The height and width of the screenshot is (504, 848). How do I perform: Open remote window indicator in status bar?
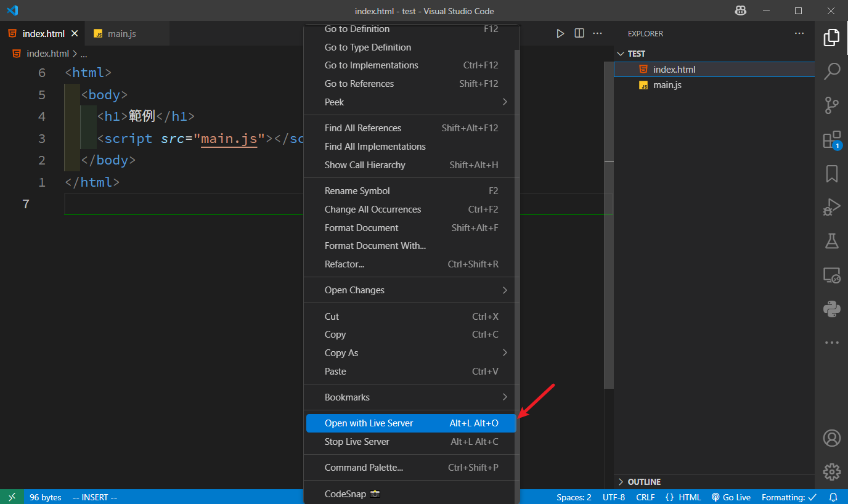[x=12, y=497]
